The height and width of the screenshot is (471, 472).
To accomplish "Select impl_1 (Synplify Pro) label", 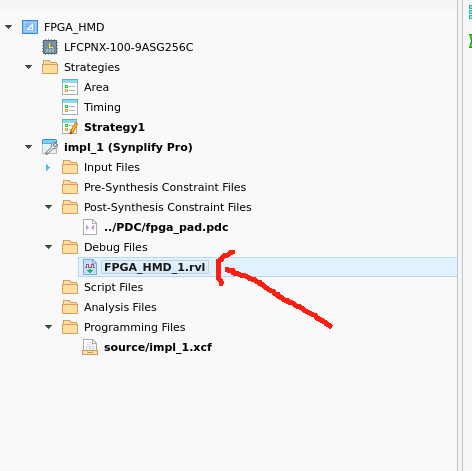I will (128, 147).
